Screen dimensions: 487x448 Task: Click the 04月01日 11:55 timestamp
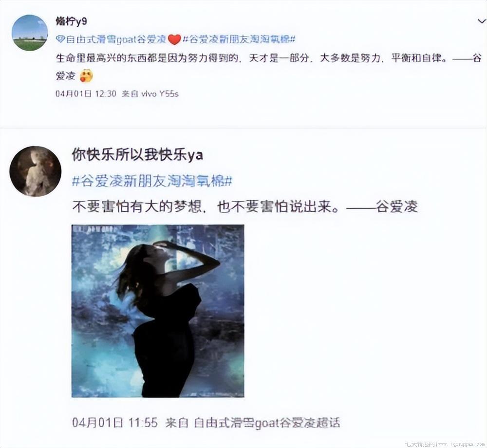pos(115,423)
